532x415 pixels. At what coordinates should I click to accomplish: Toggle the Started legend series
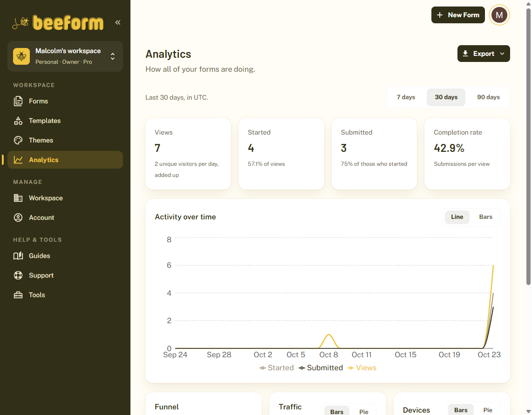[277, 368]
